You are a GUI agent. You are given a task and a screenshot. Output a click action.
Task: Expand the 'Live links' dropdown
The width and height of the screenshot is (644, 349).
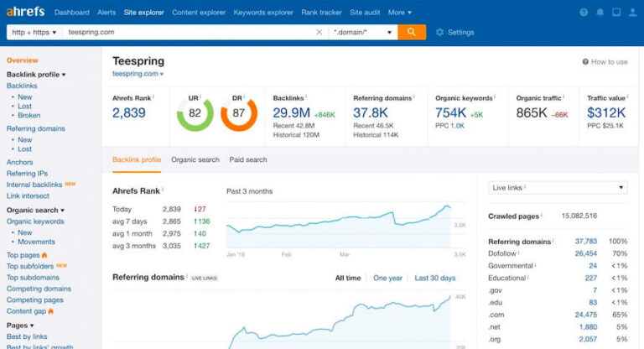[558, 188]
